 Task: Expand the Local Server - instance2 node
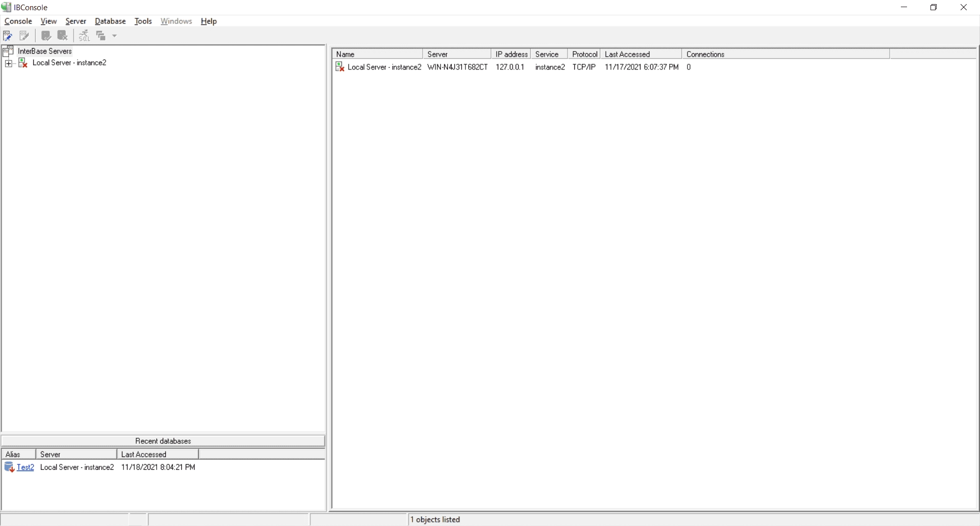point(8,63)
